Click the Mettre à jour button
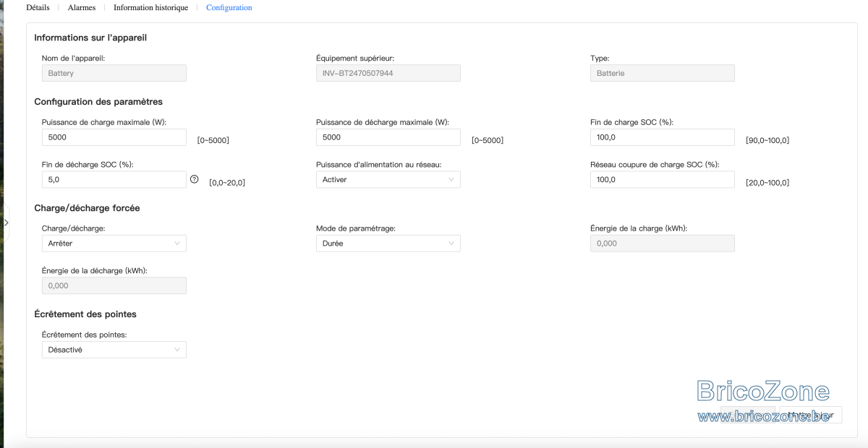Screen dimensions: 868x448 tap(810, 415)
